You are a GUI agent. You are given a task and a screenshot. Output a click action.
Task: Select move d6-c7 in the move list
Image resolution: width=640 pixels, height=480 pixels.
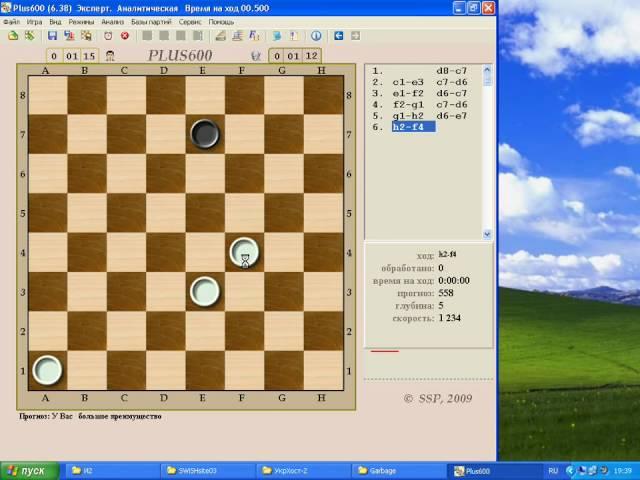(x=451, y=93)
